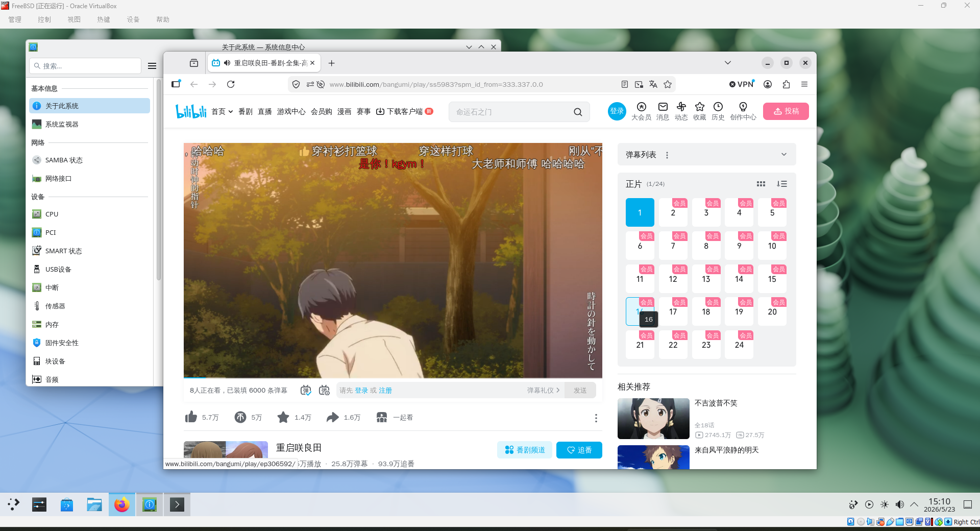The height and width of the screenshot is (531, 980).
Task: Bookmark page with star icon in address bar
Action: coord(668,84)
